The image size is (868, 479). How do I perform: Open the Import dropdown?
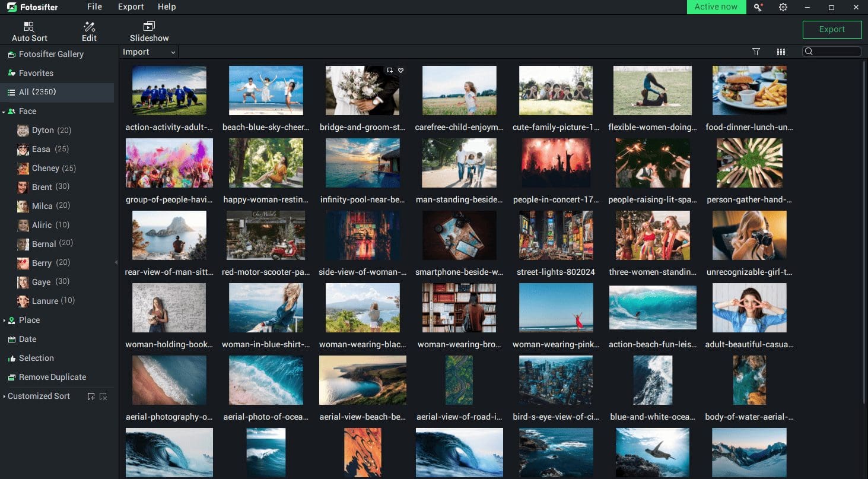149,52
